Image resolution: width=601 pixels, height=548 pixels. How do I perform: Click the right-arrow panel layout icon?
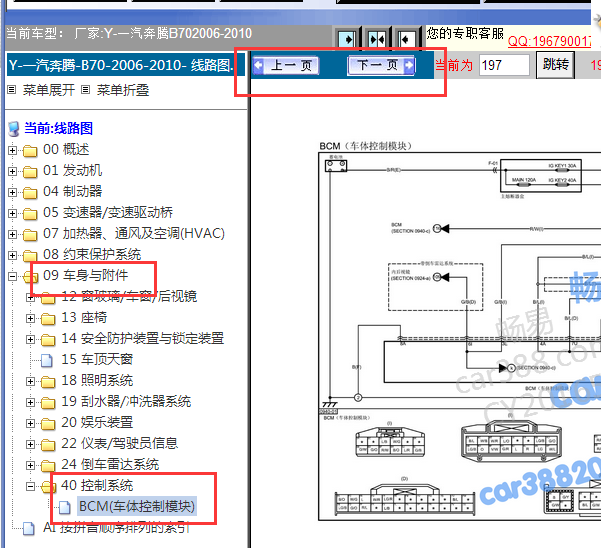[347, 39]
